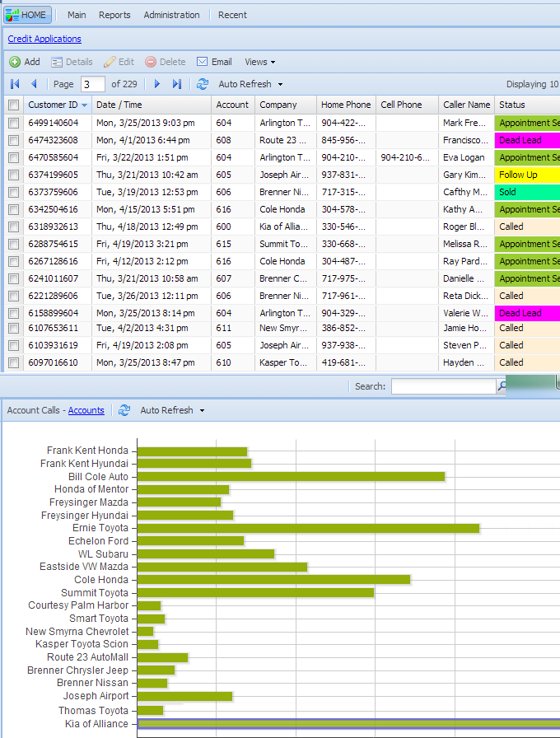Check the row for customer 6474323608
This screenshot has height=738, width=560.
click(x=14, y=141)
